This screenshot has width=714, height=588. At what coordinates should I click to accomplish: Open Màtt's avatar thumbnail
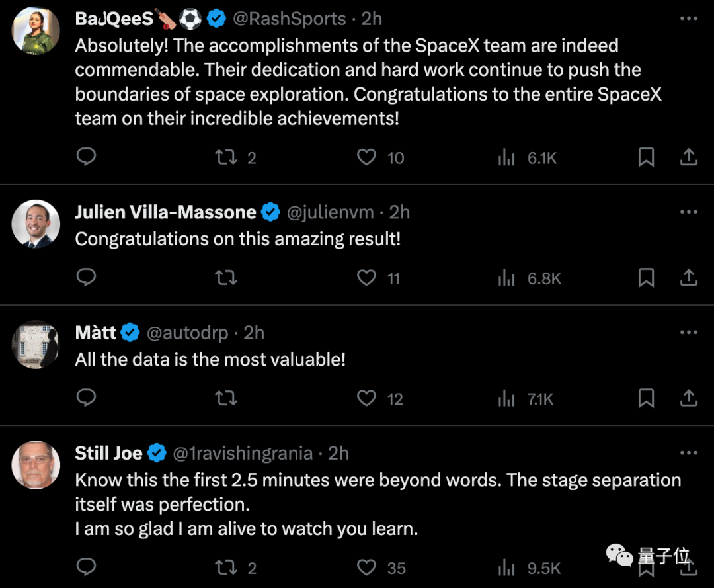[x=36, y=345]
